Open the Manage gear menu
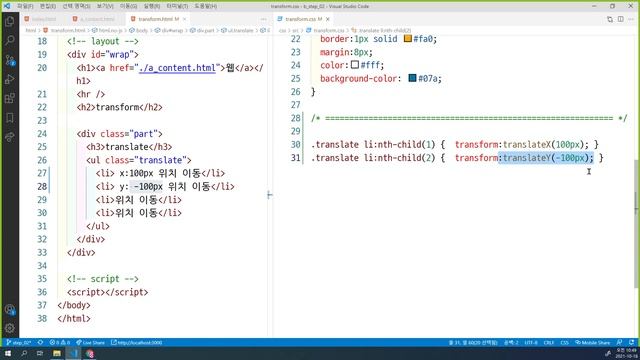This screenshot has height=360, width=640. coord(10,328)
